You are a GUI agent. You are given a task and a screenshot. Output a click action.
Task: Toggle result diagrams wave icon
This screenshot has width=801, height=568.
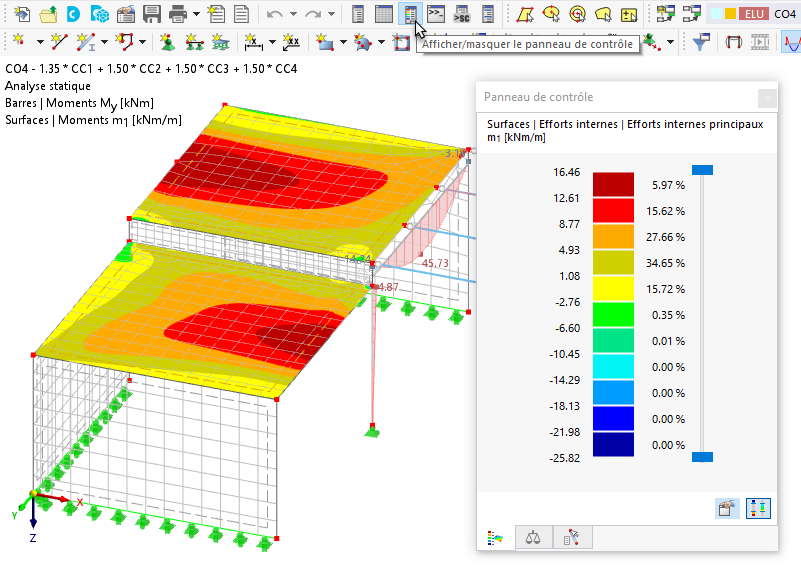coord(791,42)
